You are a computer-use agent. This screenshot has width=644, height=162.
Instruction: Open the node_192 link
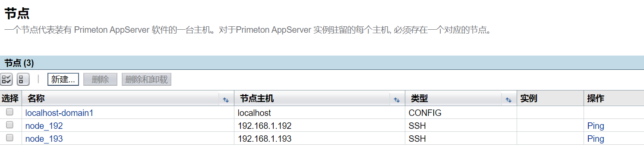44,126
